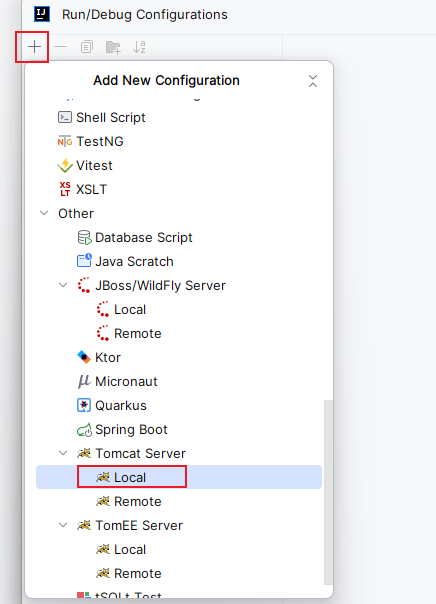
Task: Select Shell Script configuration type
Action: [111, 117]
